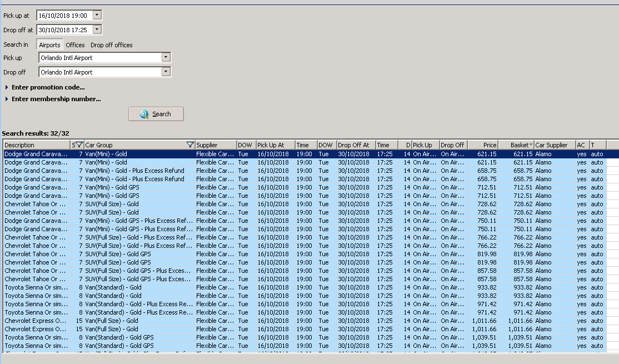619x364 pixels.
Task: Select first Van(Standard) - Gold row
Action: point(304,287)
